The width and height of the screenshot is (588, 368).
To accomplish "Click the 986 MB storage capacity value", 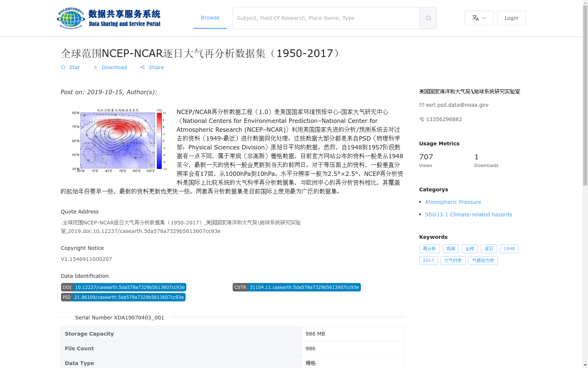I will pyautogui.click(x=315, y=334).
